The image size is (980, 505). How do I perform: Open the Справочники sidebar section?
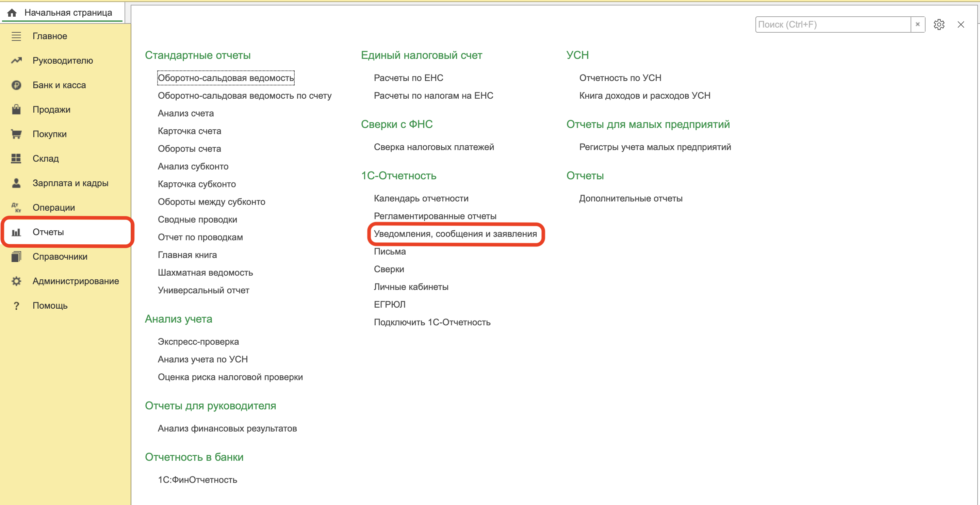60,257
